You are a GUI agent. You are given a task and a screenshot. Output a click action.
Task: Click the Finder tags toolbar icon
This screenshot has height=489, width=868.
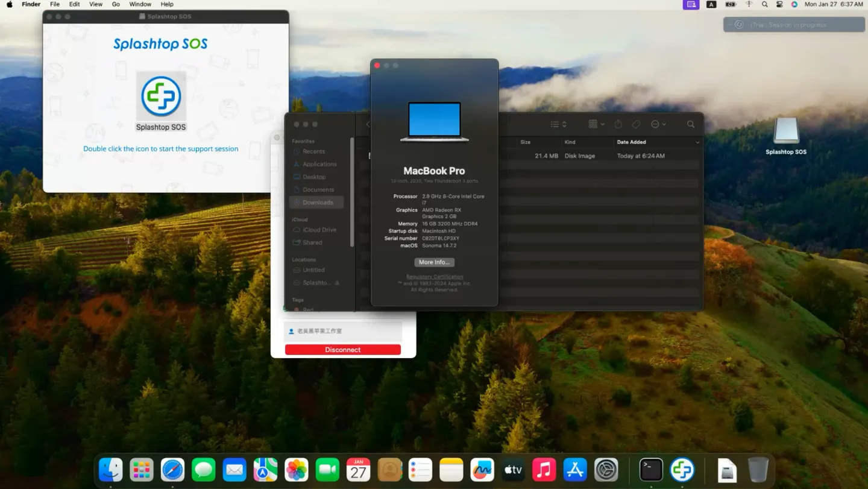click(636, 124)
